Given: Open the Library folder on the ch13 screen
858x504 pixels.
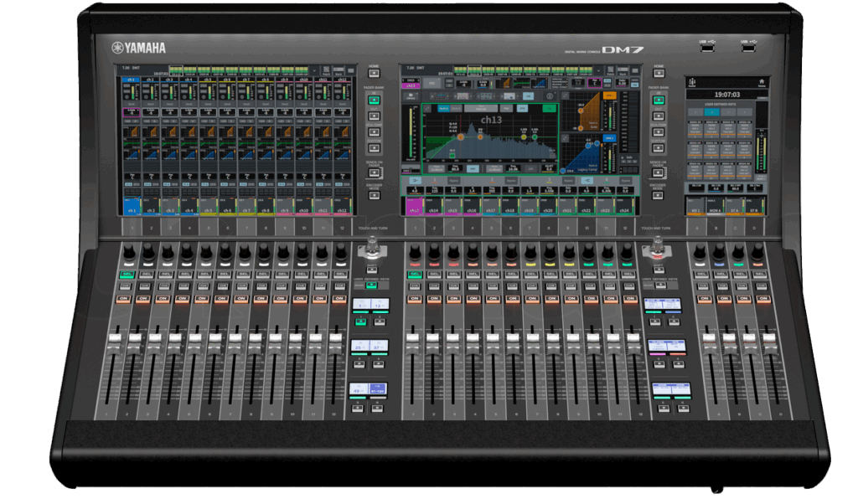Looking at the screenshot, I should pos(411,96).
